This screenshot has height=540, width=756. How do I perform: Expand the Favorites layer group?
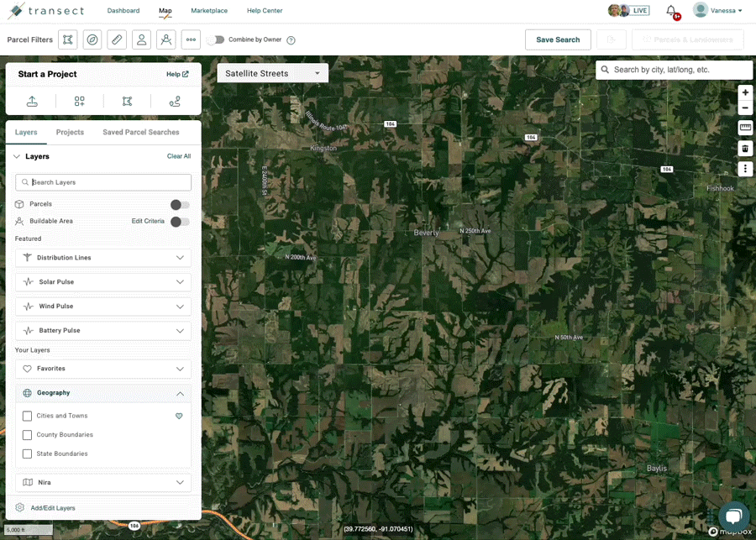pos(103,369)
